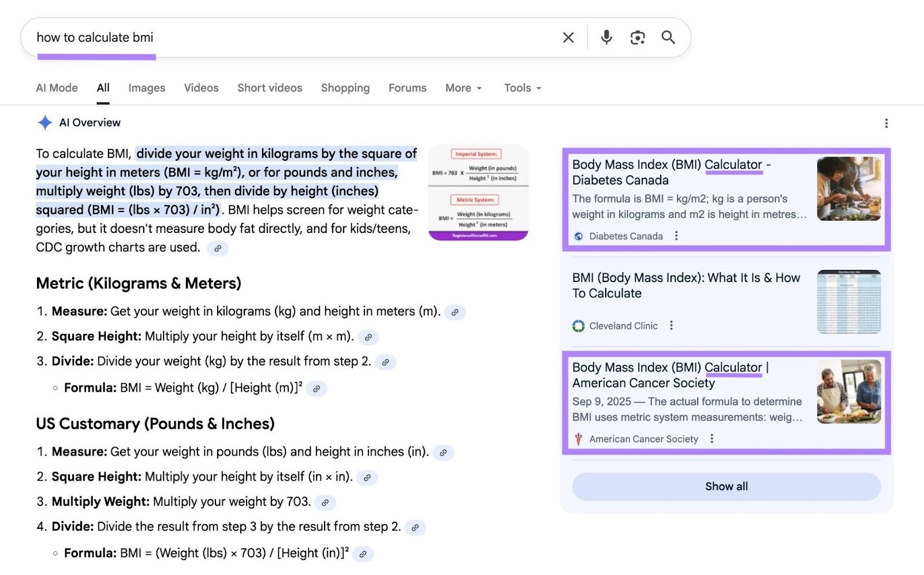Click inside the search input field
This screenshot has width=924, height=575.
click(x=289, y=37)
